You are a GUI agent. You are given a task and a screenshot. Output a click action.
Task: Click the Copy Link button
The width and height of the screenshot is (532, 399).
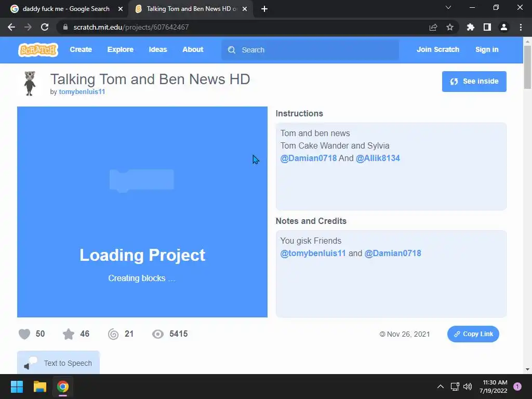[473, 334]
